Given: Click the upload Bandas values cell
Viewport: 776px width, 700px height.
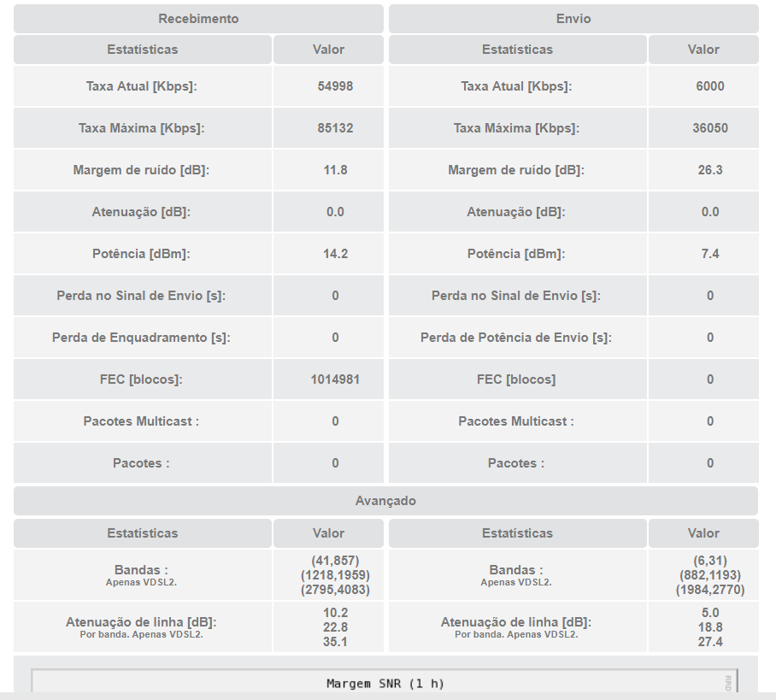Looking at the screenshot, I should coord(703,575).
